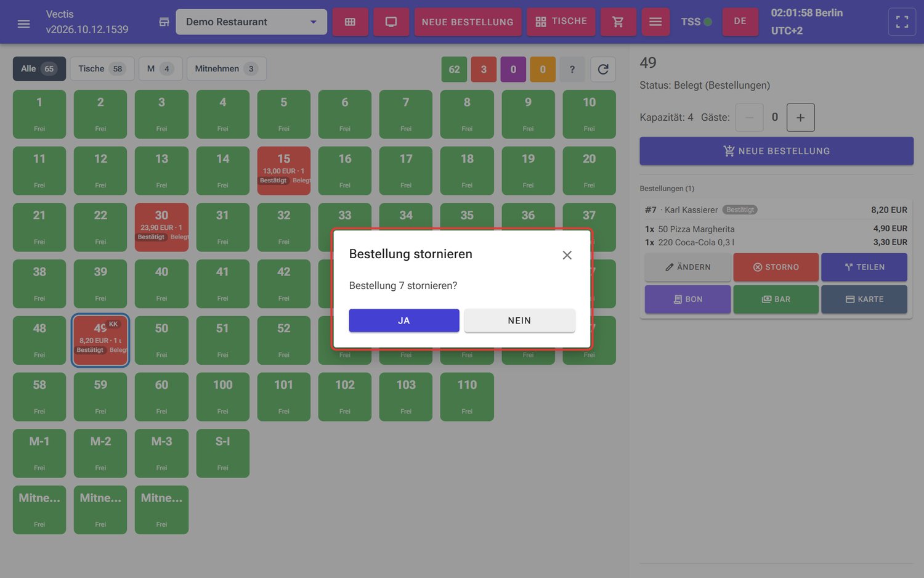Refresh the table overview
This screenshot has width=924, height=578.
(x=603, y=69)
